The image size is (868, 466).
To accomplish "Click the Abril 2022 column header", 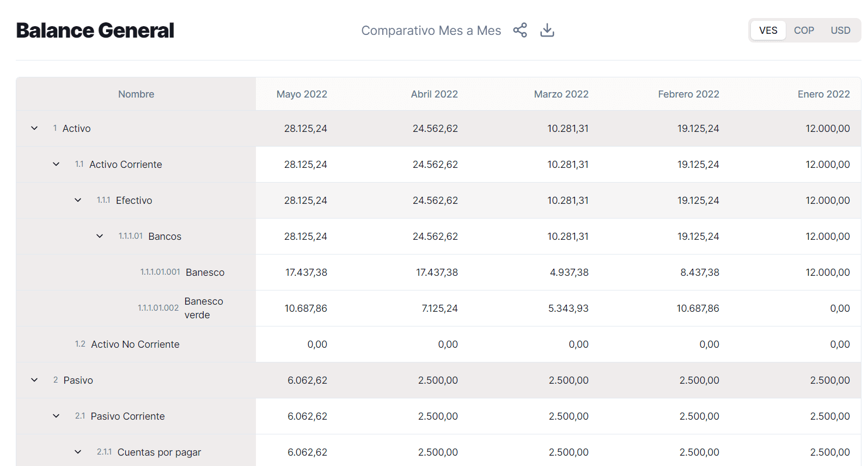I will (x=434, y=94).
